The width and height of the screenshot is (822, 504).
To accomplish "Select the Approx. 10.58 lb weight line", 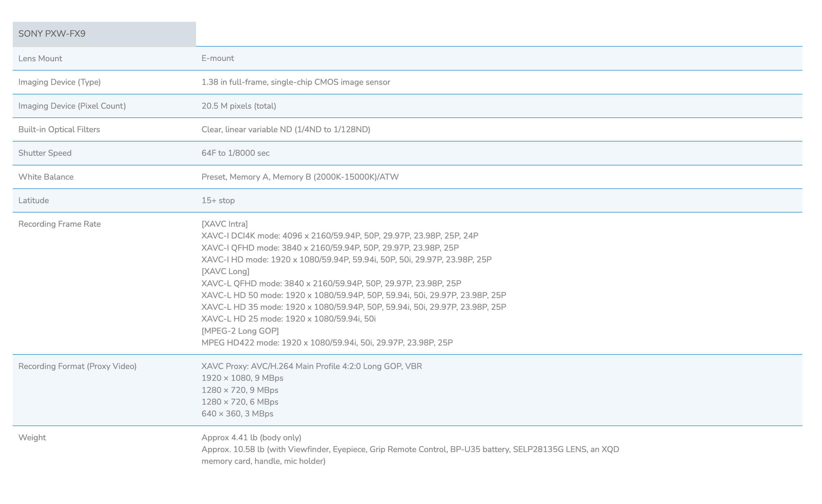I will point(410,449).
